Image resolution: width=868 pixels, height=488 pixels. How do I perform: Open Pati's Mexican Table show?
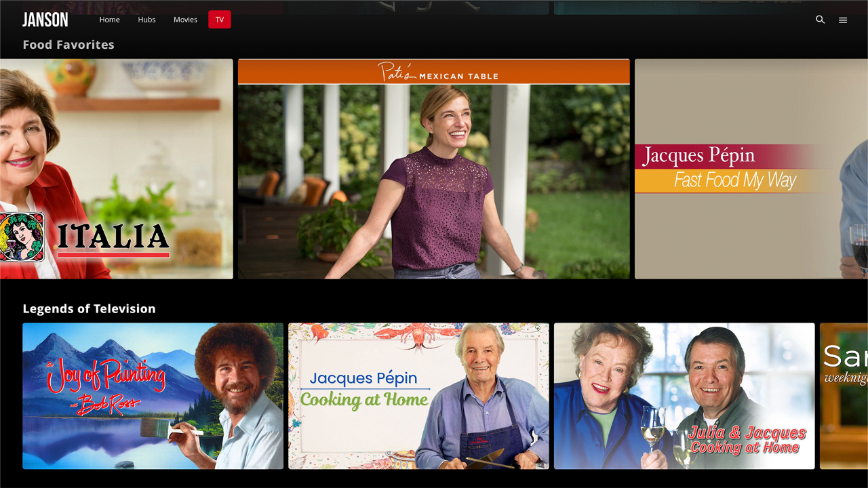click(x=434, y=169)
